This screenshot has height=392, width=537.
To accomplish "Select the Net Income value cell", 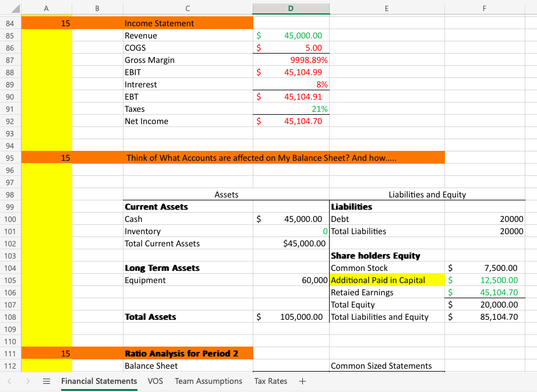I will tap(291, 121).
